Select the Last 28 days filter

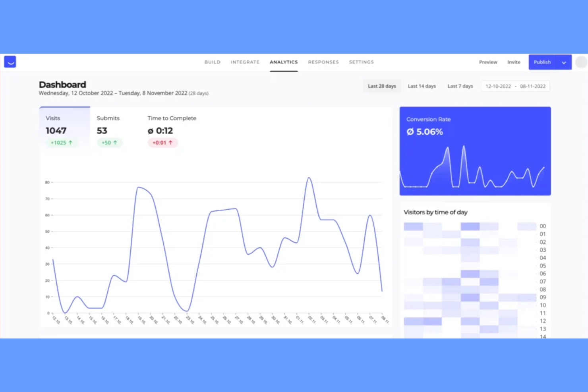382,86
